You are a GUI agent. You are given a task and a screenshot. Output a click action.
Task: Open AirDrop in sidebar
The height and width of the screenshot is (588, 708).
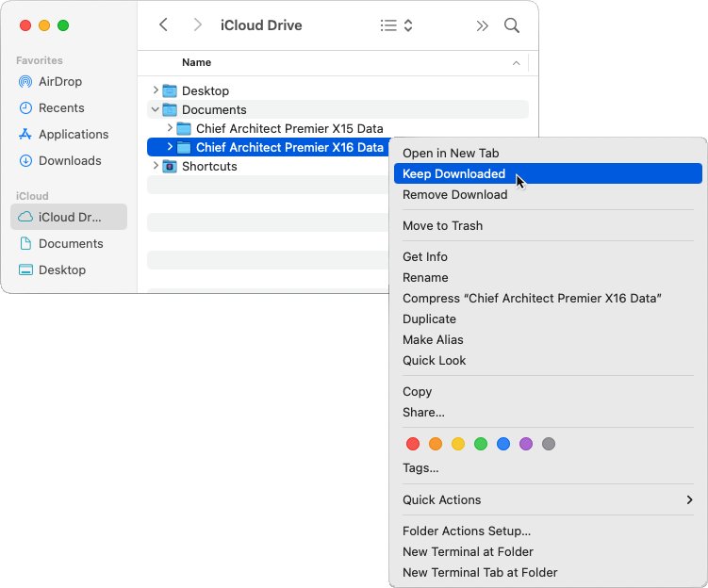tap(51, 82)
